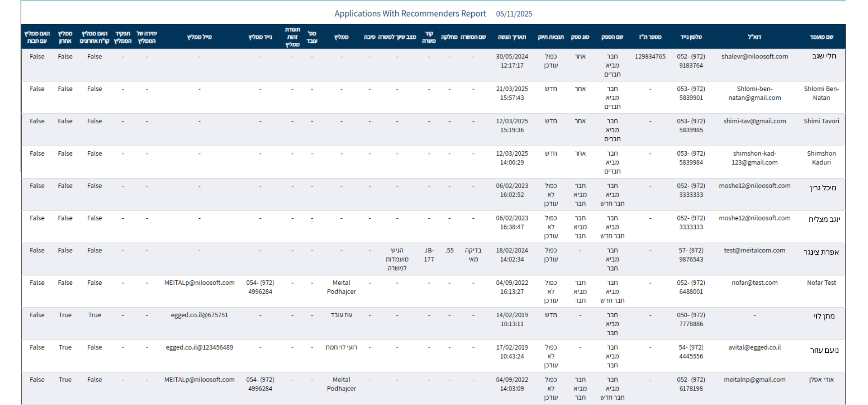Screen dimensions: 868x405
Task: Click recommender email egged.co.il@675751
Action: 199,315
